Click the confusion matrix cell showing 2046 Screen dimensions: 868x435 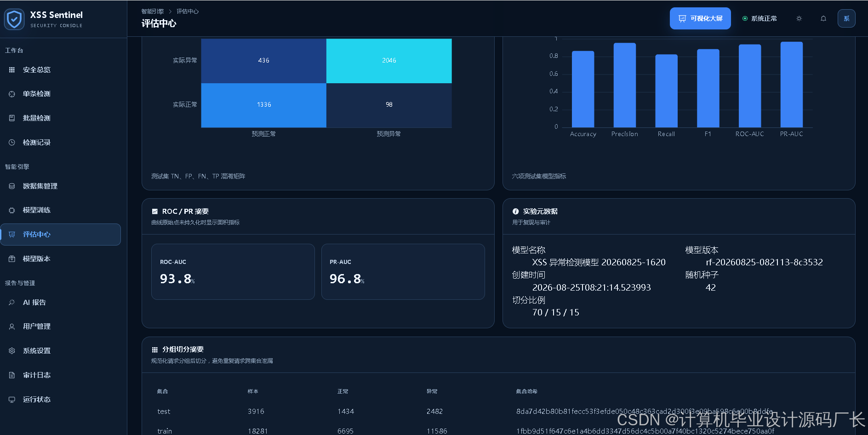point(389,61)
